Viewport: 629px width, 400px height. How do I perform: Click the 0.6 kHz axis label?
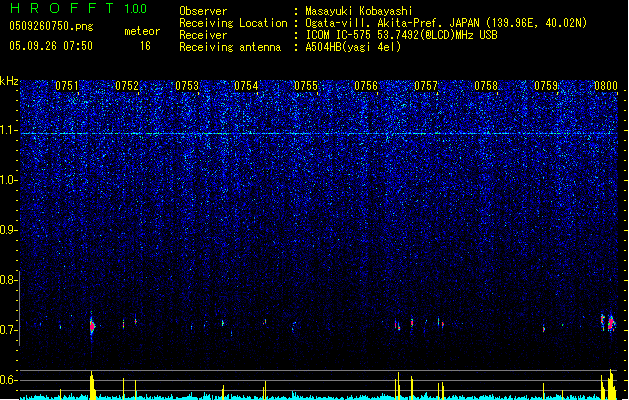[x=9, y=380]
